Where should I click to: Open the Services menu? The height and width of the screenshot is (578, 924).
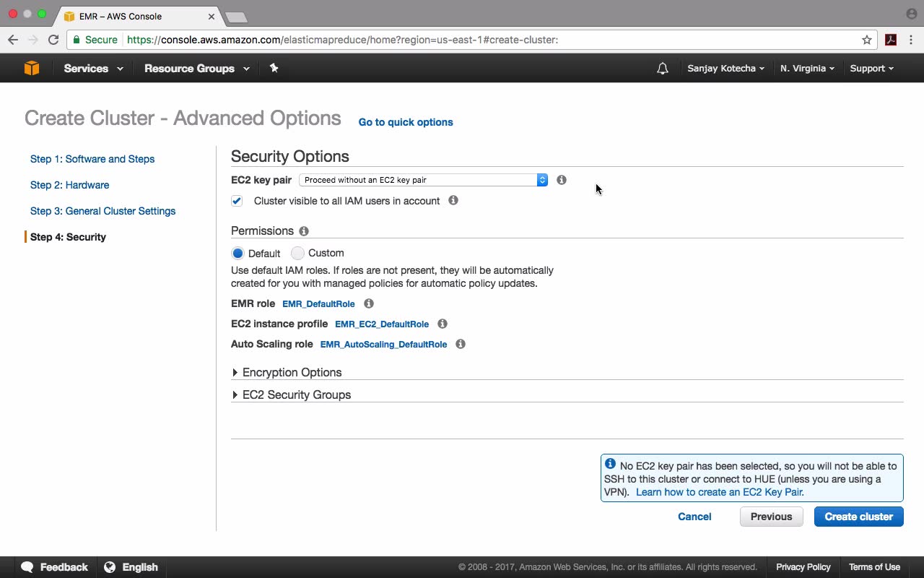(x=93, y=69)
